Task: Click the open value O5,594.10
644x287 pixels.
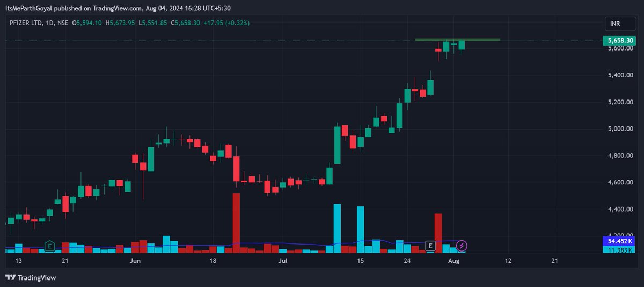Action: 88,23
